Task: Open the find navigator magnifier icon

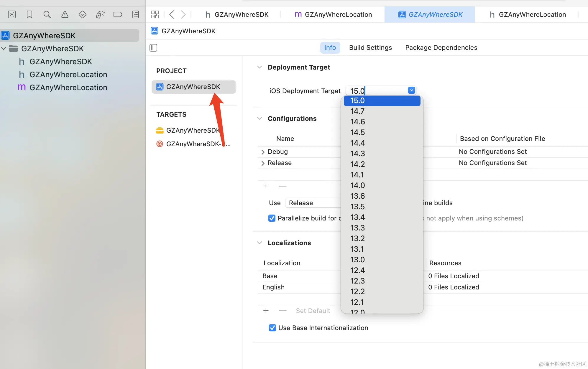Action: click(47, 14)
